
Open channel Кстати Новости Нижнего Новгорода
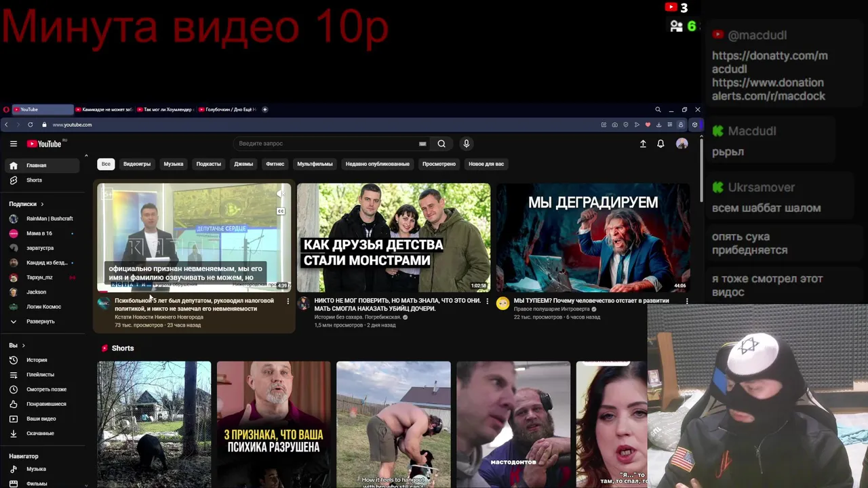coord(159,317)
